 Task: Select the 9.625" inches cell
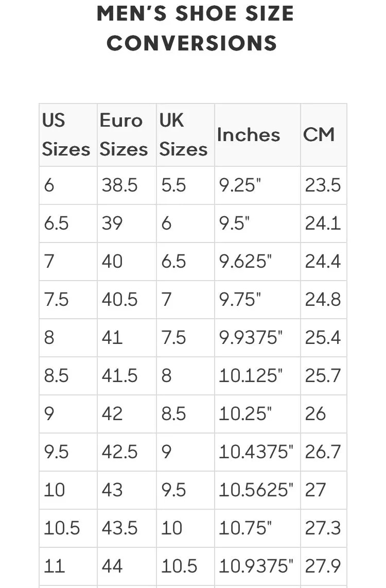[x=257, y=262]
